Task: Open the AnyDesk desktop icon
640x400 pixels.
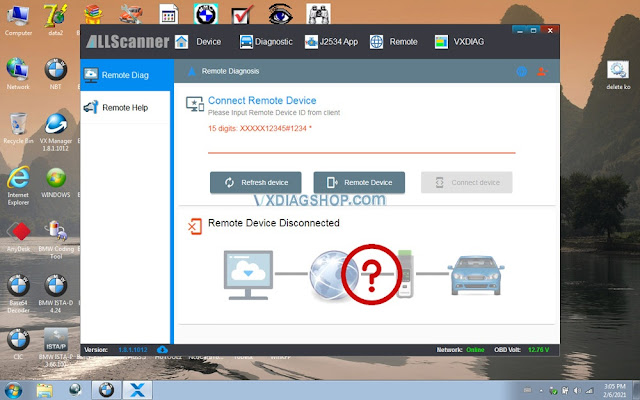Action: (18, 236)
